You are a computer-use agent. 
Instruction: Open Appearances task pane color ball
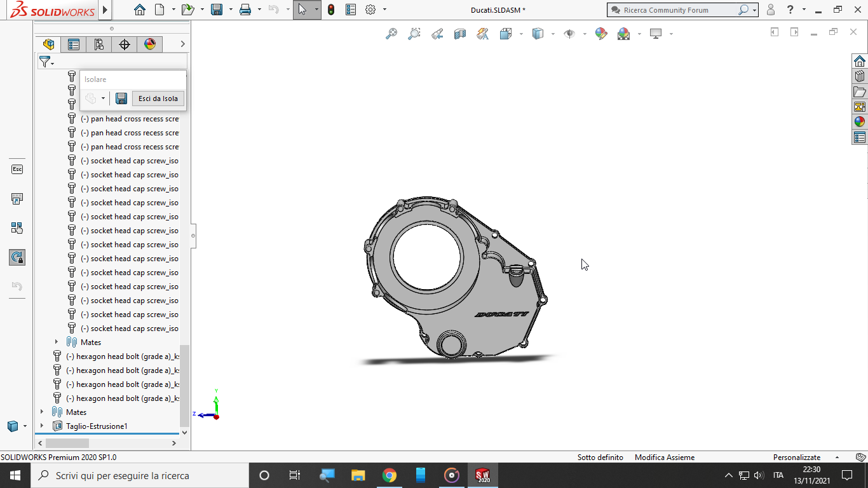point(860,122)
